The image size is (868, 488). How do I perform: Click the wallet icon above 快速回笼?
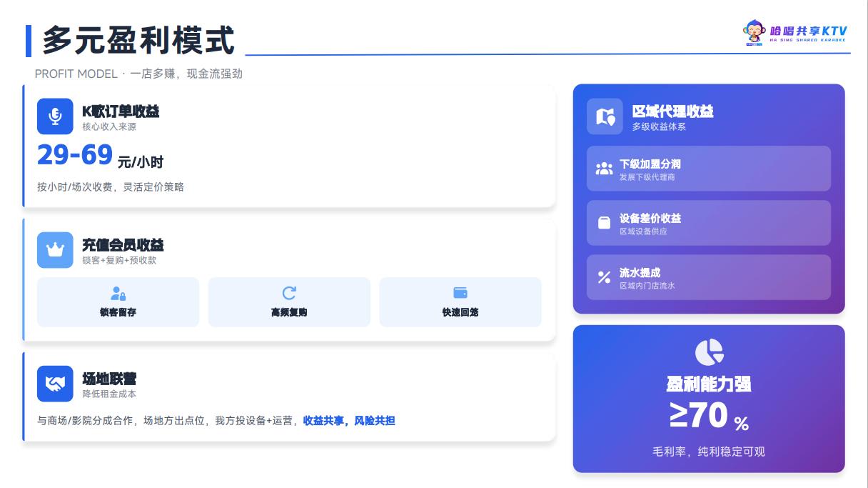point(460,293)
